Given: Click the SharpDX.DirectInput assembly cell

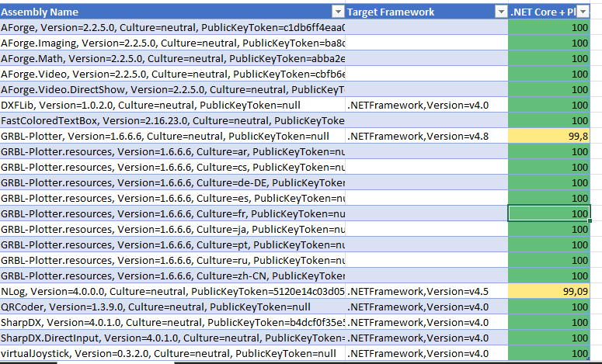Looking at the screenshot, I should 172,338.
